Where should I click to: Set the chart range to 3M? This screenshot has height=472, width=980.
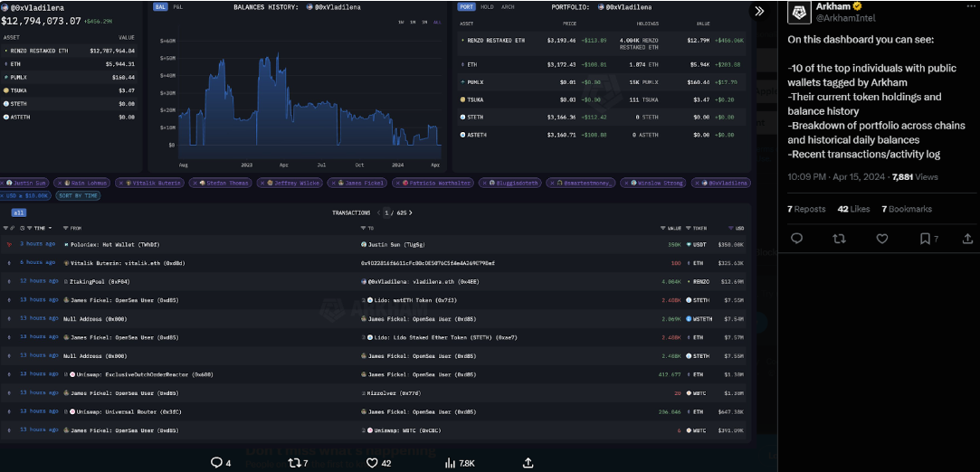point(425,23)
